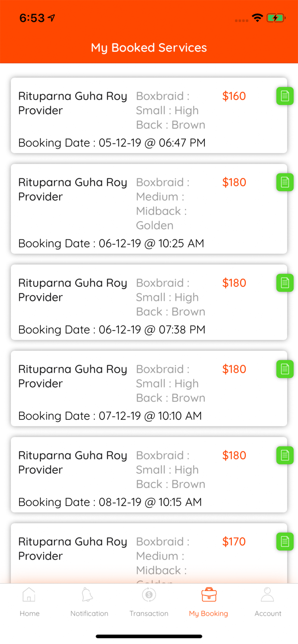This screenshot has height=644, width=298.
Task: Switch to Transaction tab
Action: (149, 602)
